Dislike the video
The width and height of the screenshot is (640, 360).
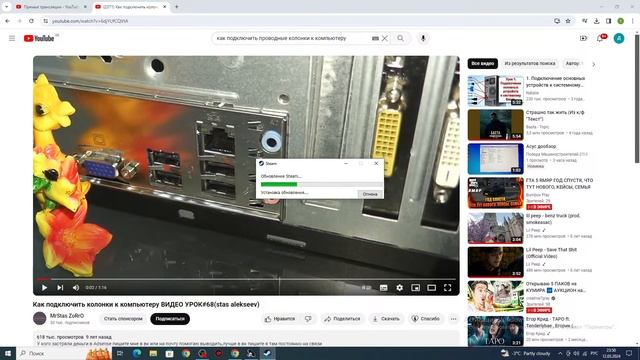[308, 319]
